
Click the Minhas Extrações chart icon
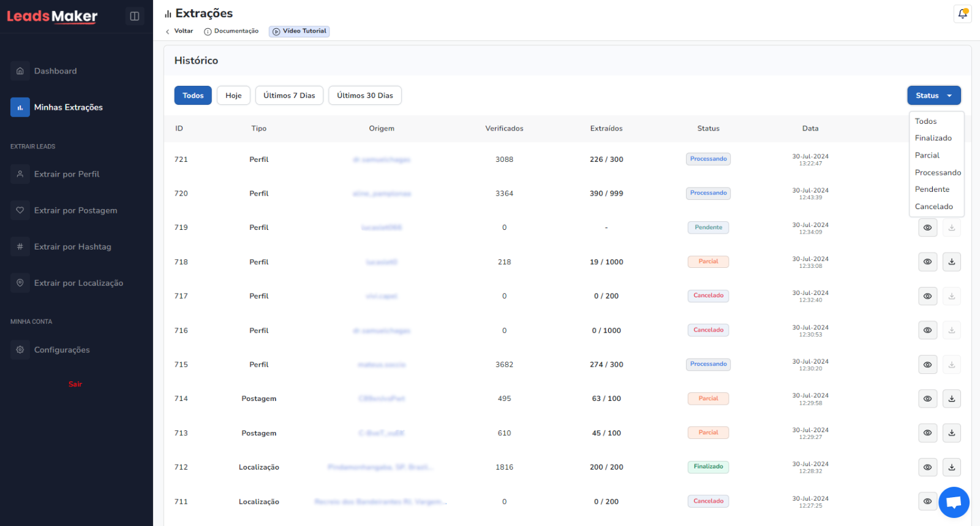(20, 107)
